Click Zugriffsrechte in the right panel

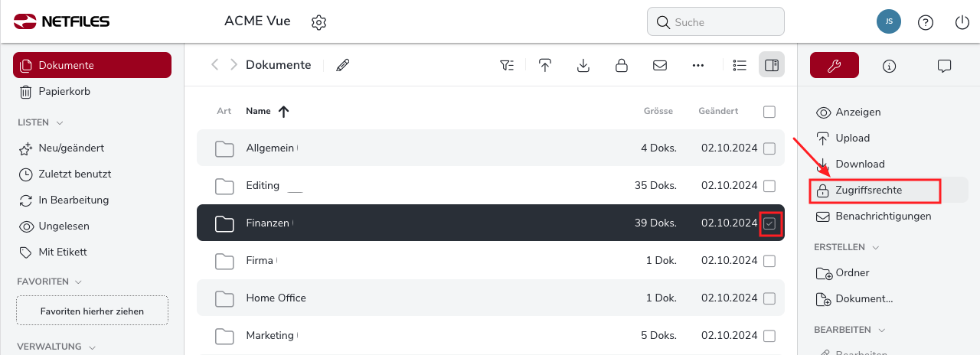pyautogui.click(x=868, y=190)
